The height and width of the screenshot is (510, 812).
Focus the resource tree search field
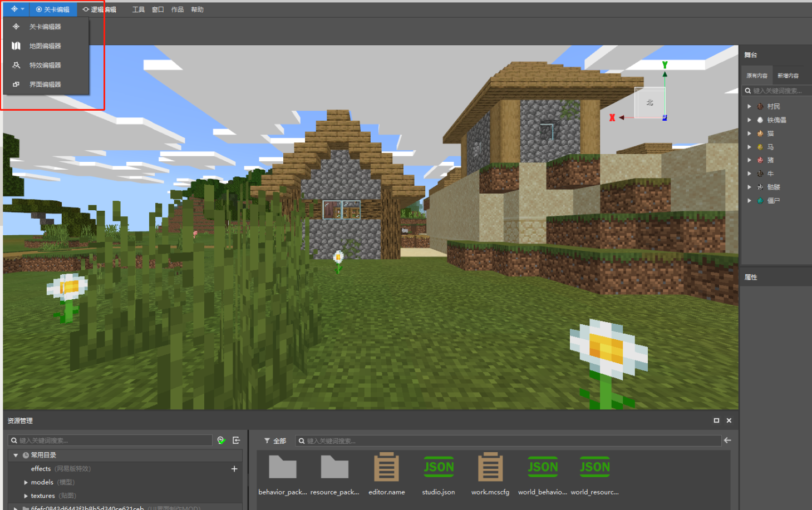tap(110, 440)
